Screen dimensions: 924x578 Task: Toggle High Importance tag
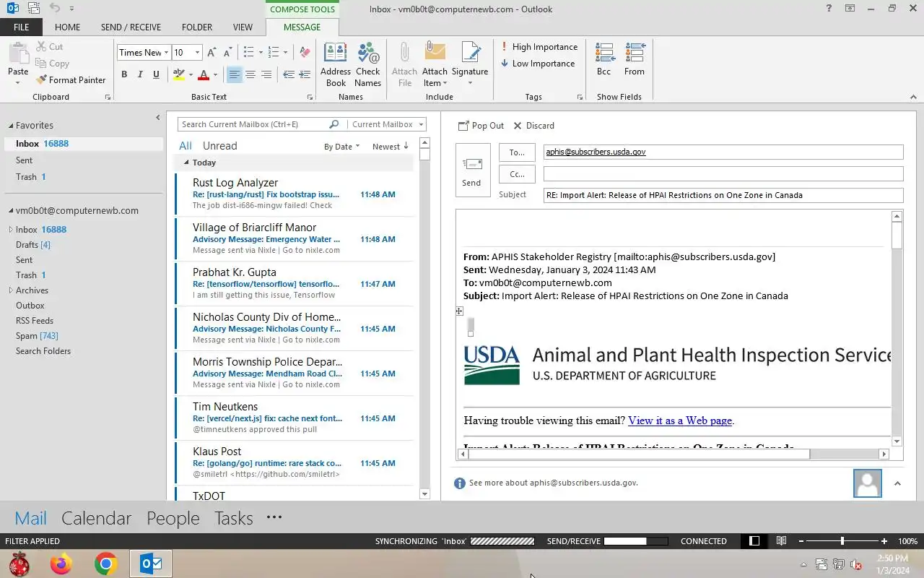(x=539, y=47)
